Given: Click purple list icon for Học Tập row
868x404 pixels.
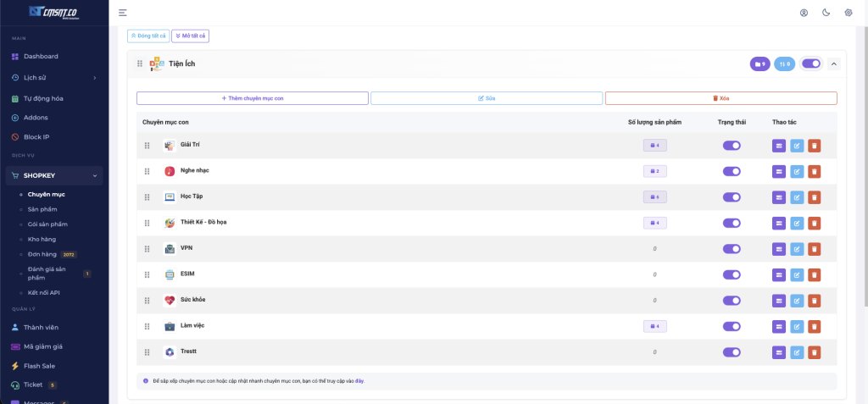Looking at the screenshot, I should (779, 197).
